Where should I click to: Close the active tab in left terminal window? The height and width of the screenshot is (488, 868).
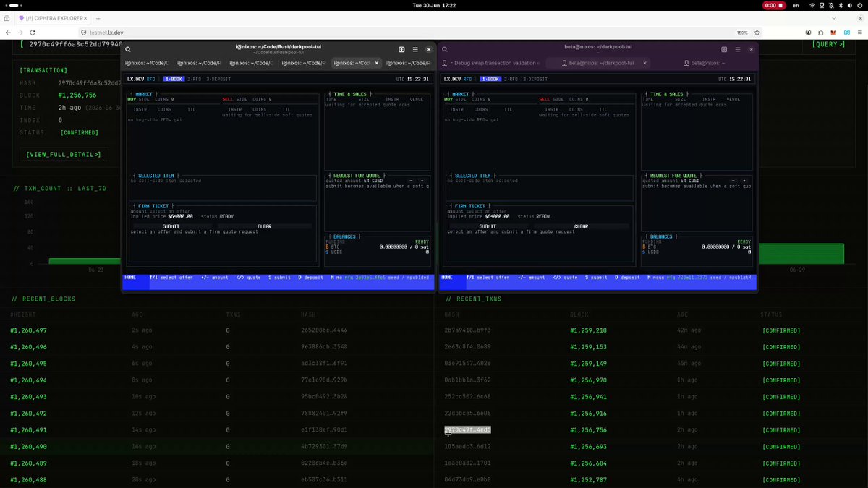point(377,63)
